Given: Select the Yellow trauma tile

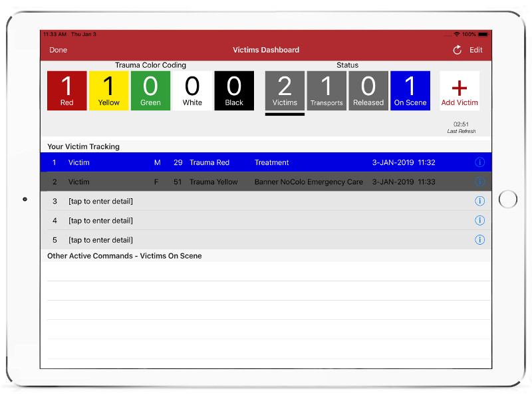Looking at the screenshot, I should click(109, 90).
